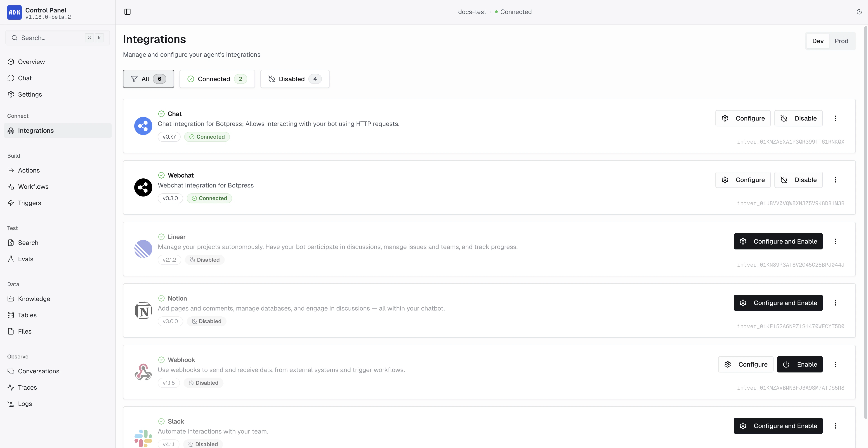Screen dimensions: 868x448
Task: Enable the Webhook integration
Action: click(x=800, y=364)
